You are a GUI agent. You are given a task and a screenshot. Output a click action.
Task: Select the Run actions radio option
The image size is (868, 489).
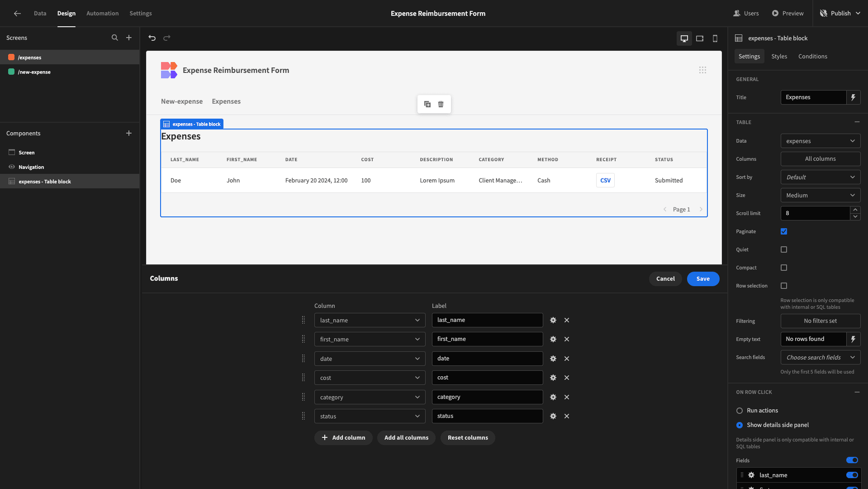(x=740, y=411)
